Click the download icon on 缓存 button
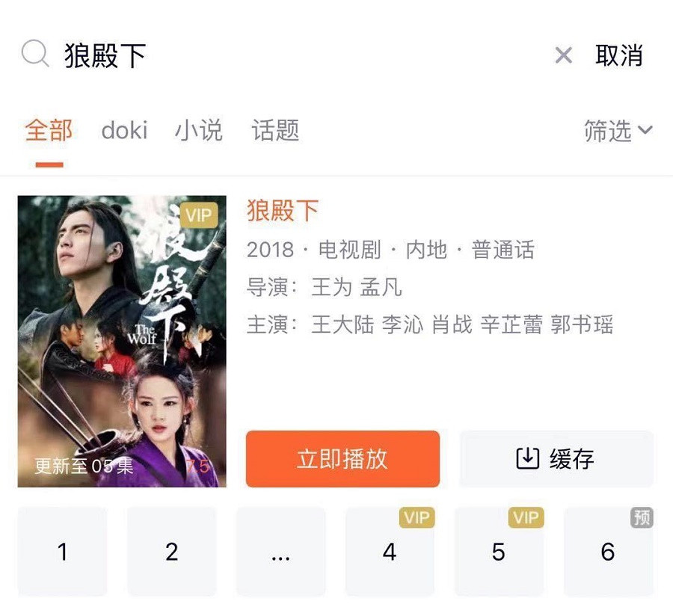Screen dimensions: 673x616 pyautogui.click(x=527, y=458)
